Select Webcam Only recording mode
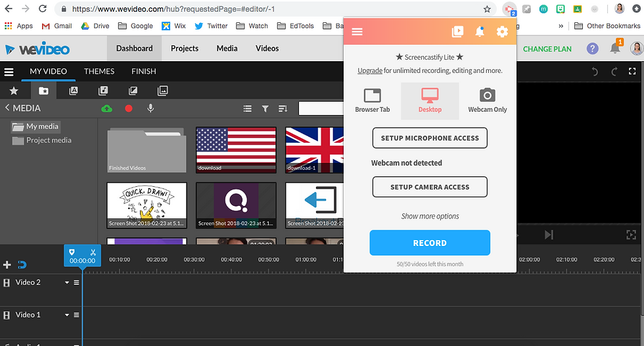Screen dimensions: 644x346 (x=487, y=101)
